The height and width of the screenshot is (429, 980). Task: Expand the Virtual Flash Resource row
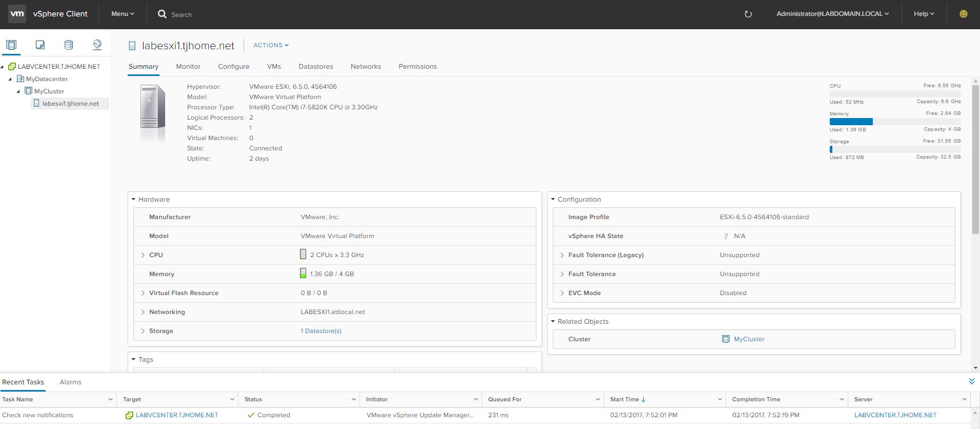click(143, 293)
